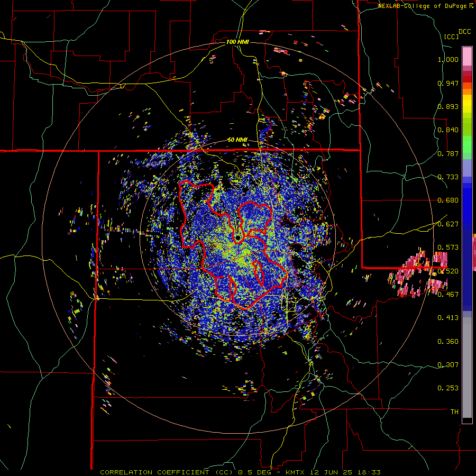Viewport: 476px width, 476px height.
Task: Click the 0.253 legend value
Action: click(448, 388)
